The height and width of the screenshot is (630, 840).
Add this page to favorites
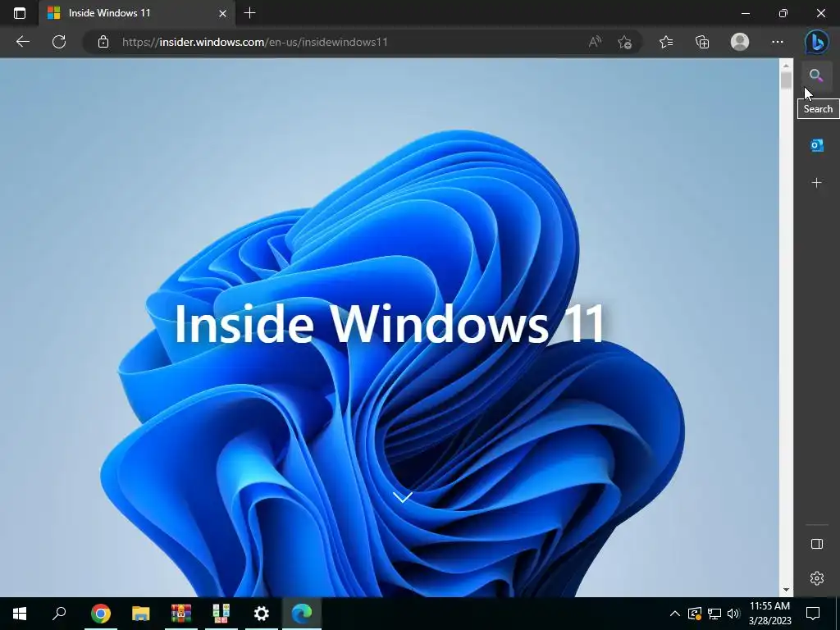coord(624,42)
